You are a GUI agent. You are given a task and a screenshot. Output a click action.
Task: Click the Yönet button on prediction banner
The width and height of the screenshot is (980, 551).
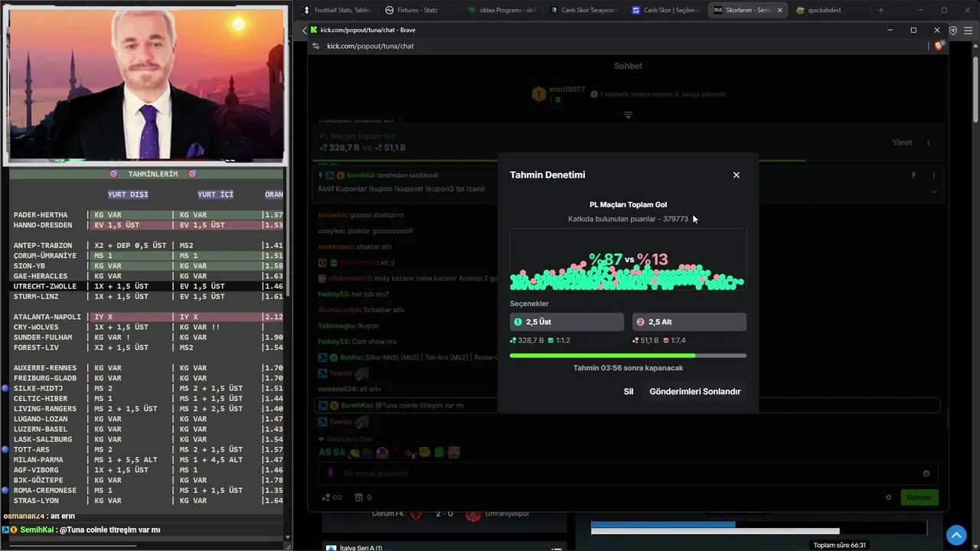tap(902, 142)
